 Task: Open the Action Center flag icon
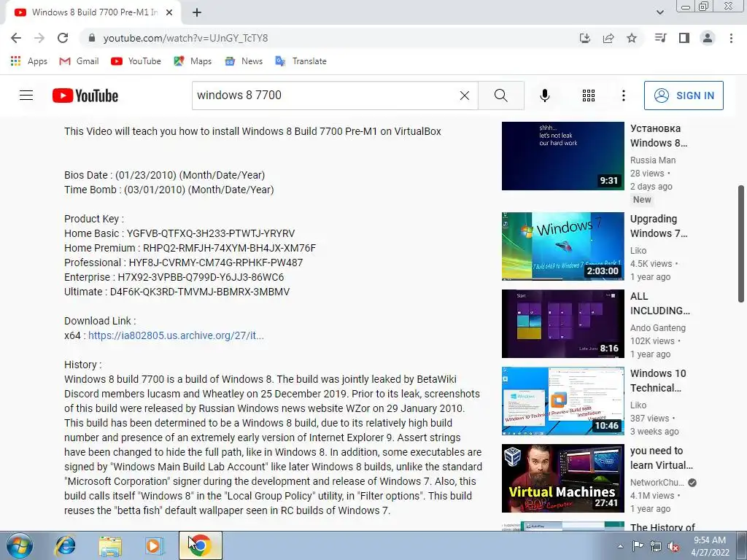click(638, 545)
